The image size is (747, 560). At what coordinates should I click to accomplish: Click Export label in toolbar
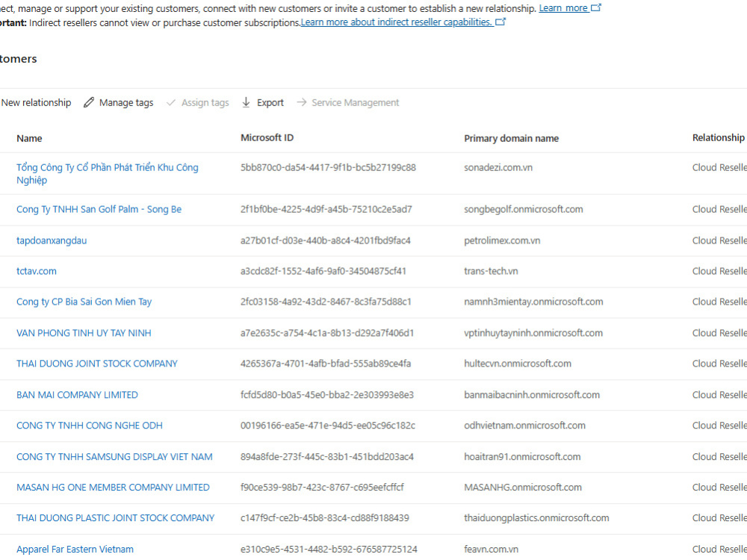(x=270, y=102)
